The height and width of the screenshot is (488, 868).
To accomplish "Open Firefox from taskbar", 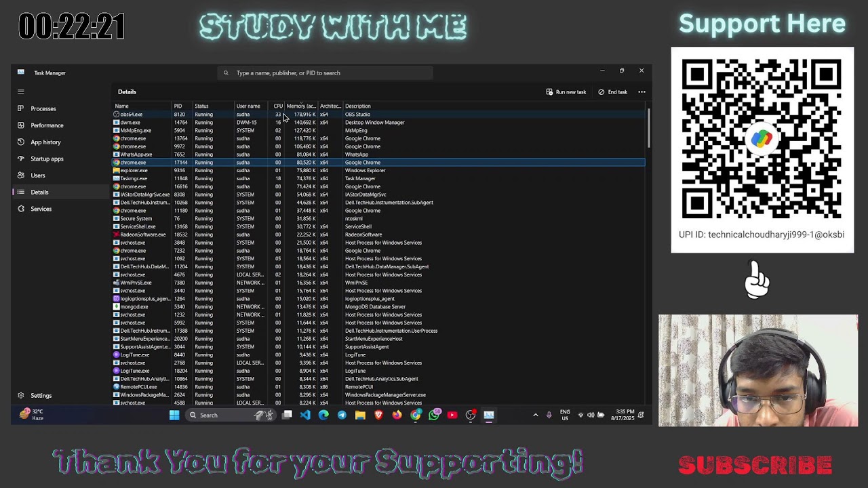I will pyautogui.click(x=397, y=415).
